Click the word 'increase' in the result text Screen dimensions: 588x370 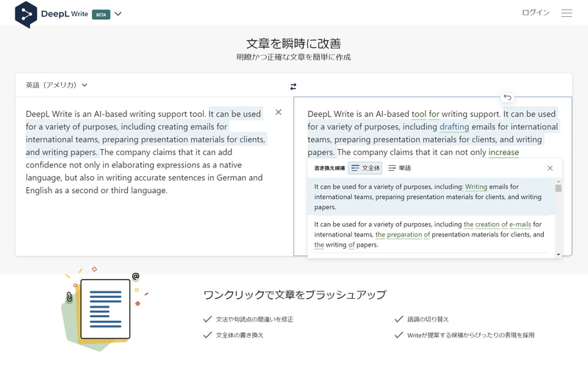[503, 152]
